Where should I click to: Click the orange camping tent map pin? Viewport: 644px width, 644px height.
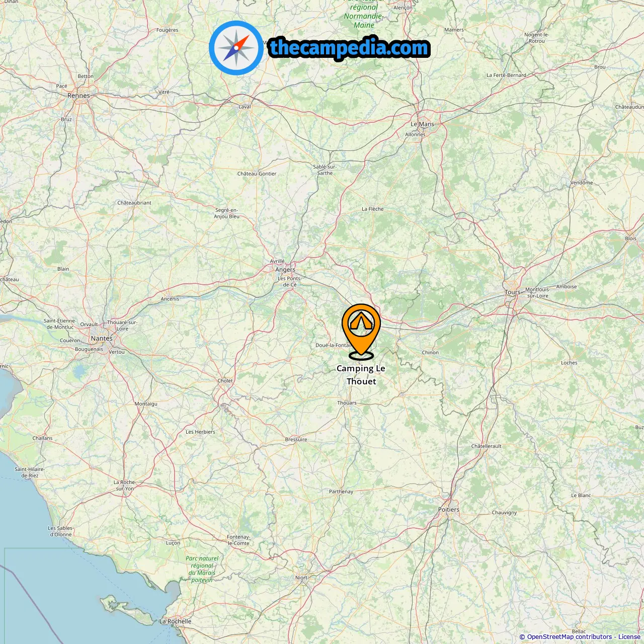361,332
